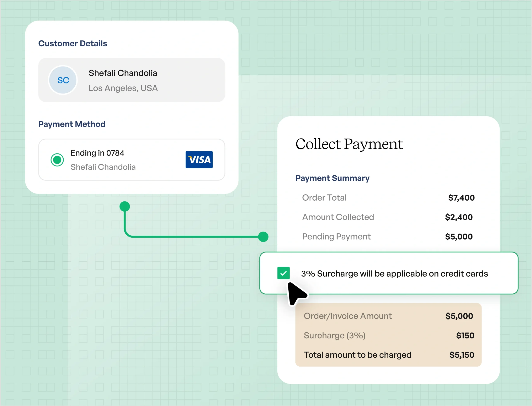Click the Order Total amount $7,400
This screenshot has width=532, height=406.
(461, 198)
